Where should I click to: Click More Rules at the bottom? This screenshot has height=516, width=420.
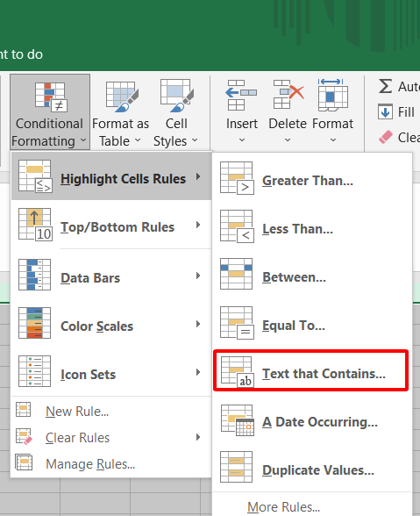point(283,507)
